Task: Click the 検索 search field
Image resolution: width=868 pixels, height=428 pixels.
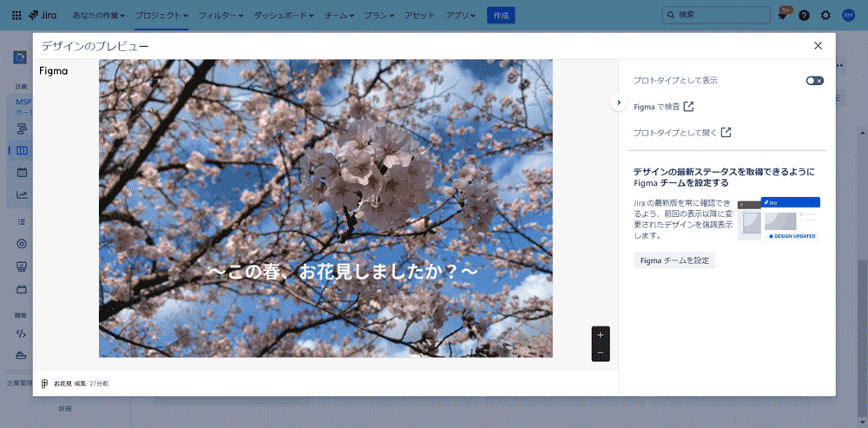Action: pos(716,16)
